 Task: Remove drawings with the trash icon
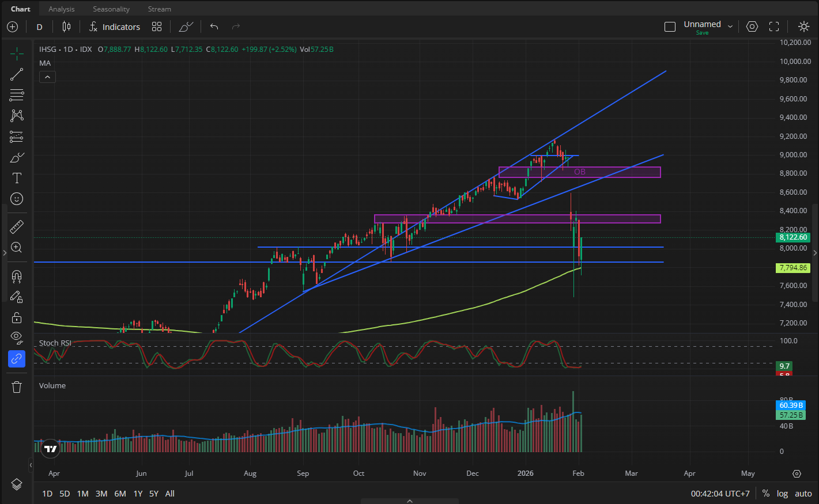(x=17, y=387)
